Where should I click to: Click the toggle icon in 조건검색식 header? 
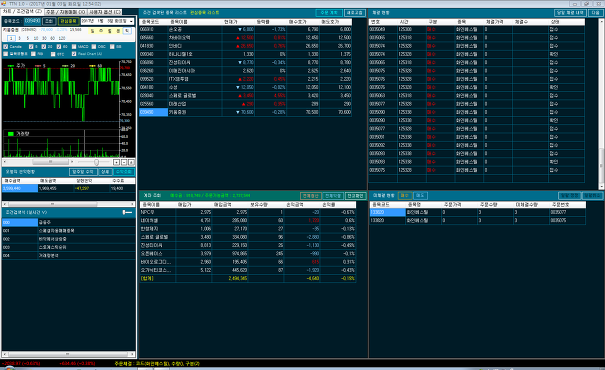point(127,212)
